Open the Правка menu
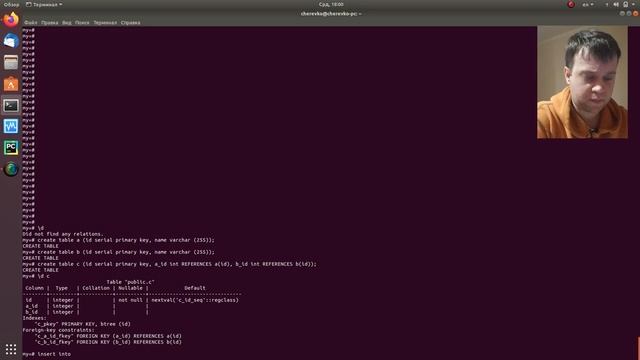 (x=49, y=23)
